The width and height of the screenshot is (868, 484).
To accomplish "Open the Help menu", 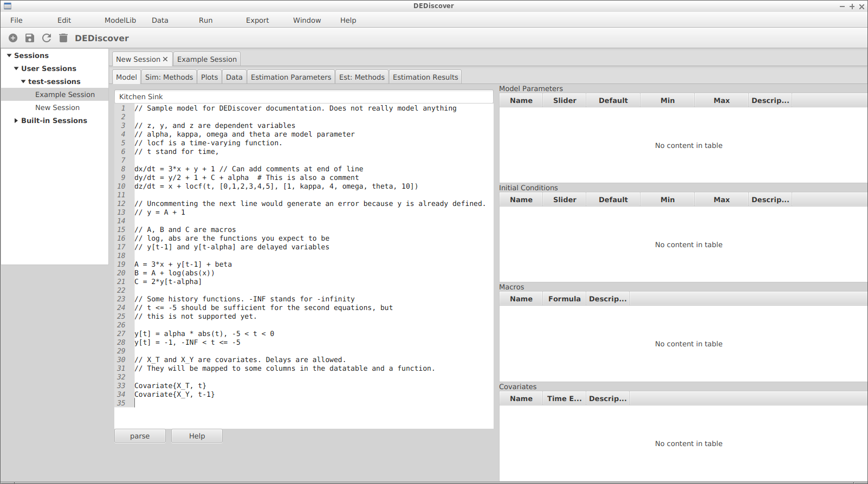I will 348,20.
